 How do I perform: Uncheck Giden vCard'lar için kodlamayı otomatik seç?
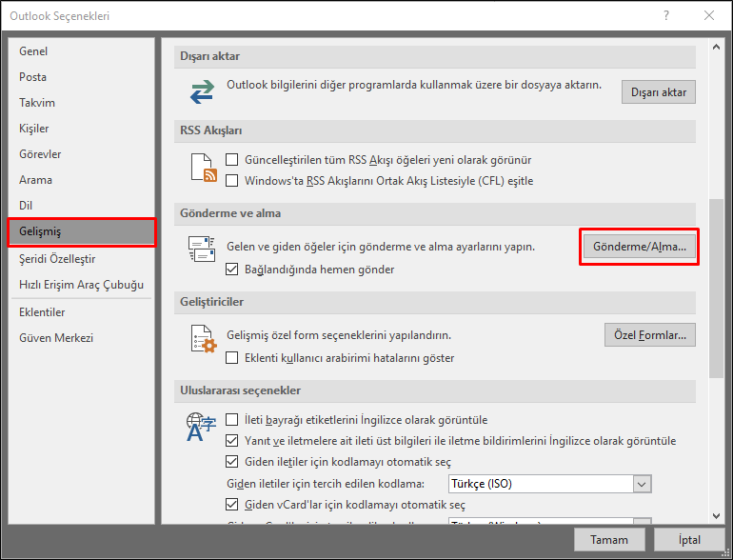coord(232,505)
